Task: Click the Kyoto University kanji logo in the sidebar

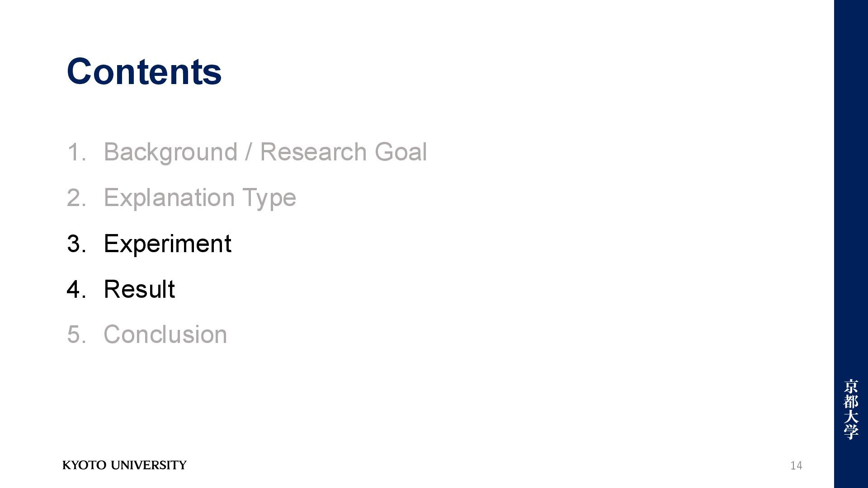Action: pyautogui.click(x=851, y=409)
